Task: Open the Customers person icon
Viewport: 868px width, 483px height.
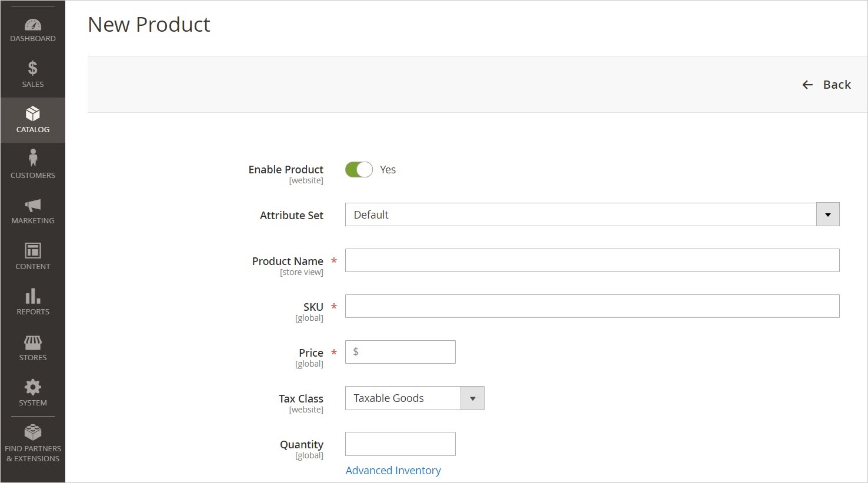Action: tap(33, 158)
